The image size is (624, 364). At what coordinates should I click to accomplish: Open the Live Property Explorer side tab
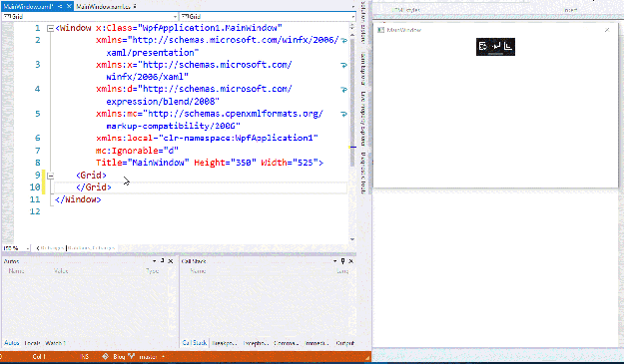[363, 119]
